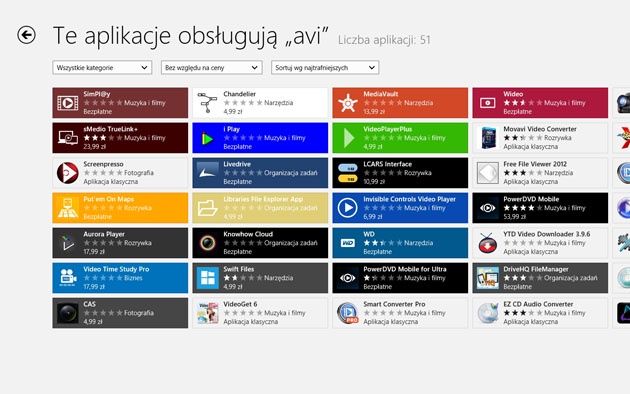630x394 pixels.
Task: Open the Sortuj wg najtrafniejszych dropdown
Action: [x=325, y=67]
